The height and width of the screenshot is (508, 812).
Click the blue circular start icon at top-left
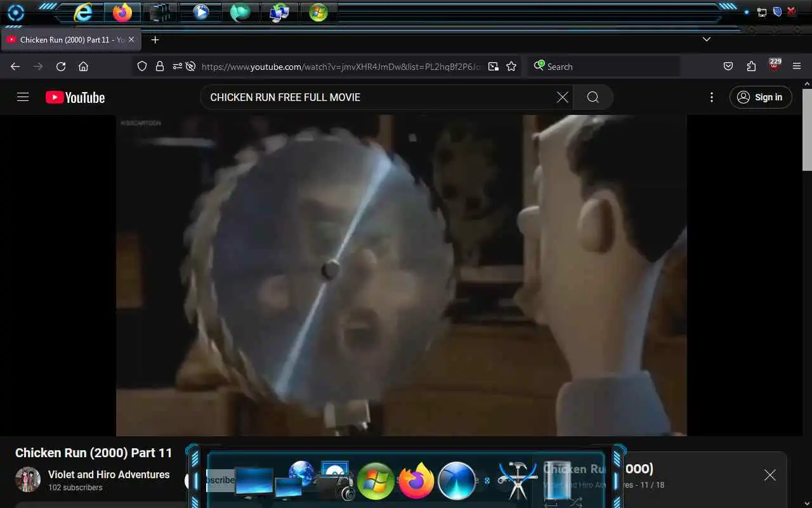pos(15,12)
